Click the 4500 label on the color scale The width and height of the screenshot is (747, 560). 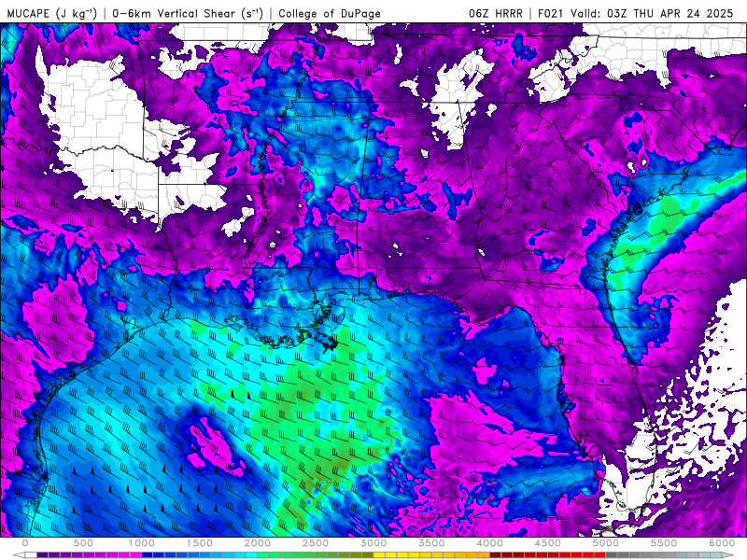click(548, 543)
